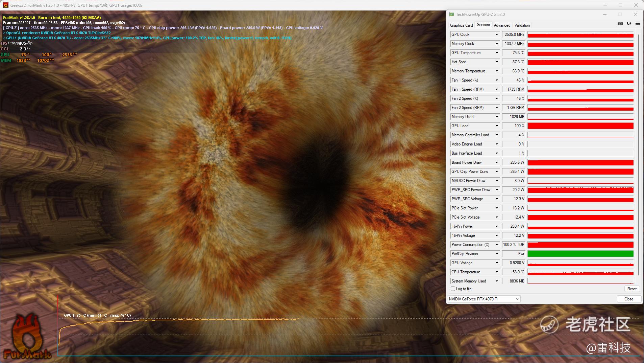
Task: Switch to the Graphics Card tab
Action: point(461,25)
